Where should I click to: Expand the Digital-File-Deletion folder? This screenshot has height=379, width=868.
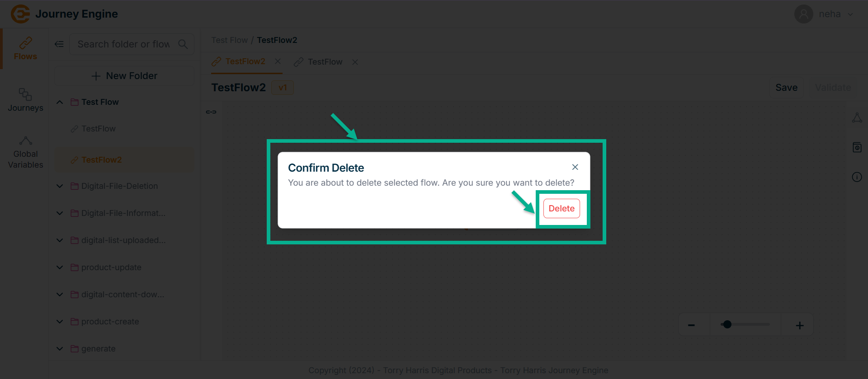coord(60,186)
